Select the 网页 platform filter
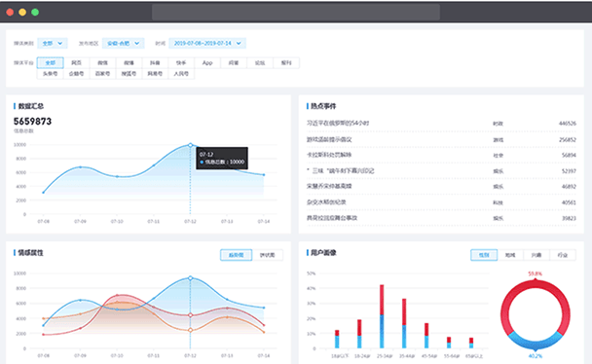This screenshot has height=364, width=592. point(76,62)
